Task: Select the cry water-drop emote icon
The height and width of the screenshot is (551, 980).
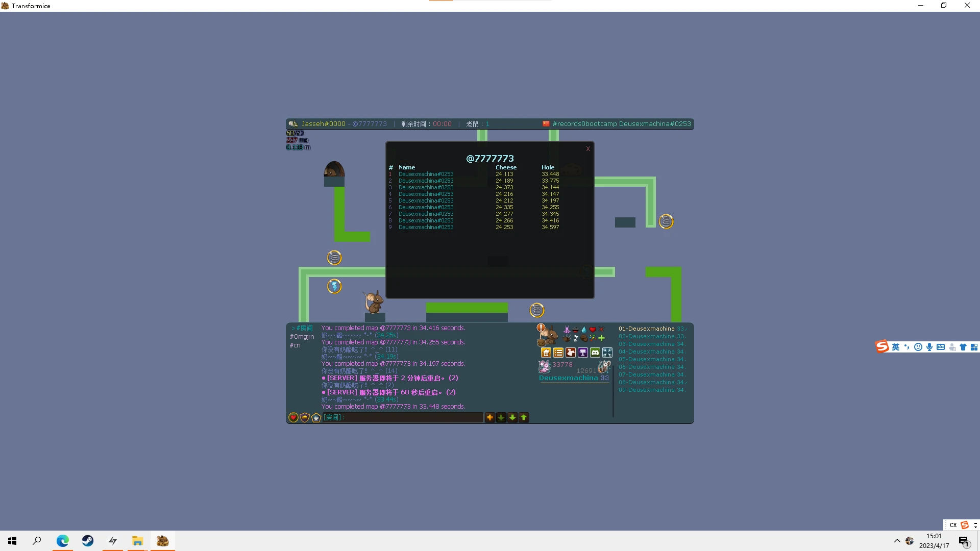Action: (584, 330)
